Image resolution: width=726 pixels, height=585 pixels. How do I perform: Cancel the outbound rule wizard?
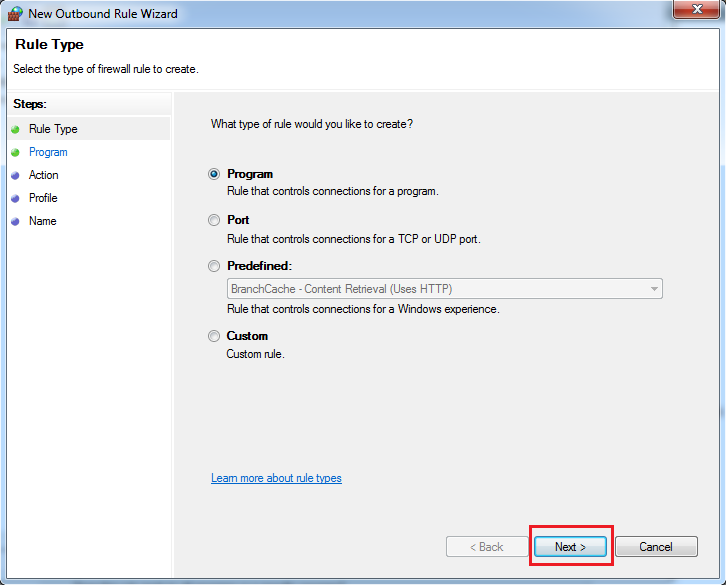tap(656, 547)
